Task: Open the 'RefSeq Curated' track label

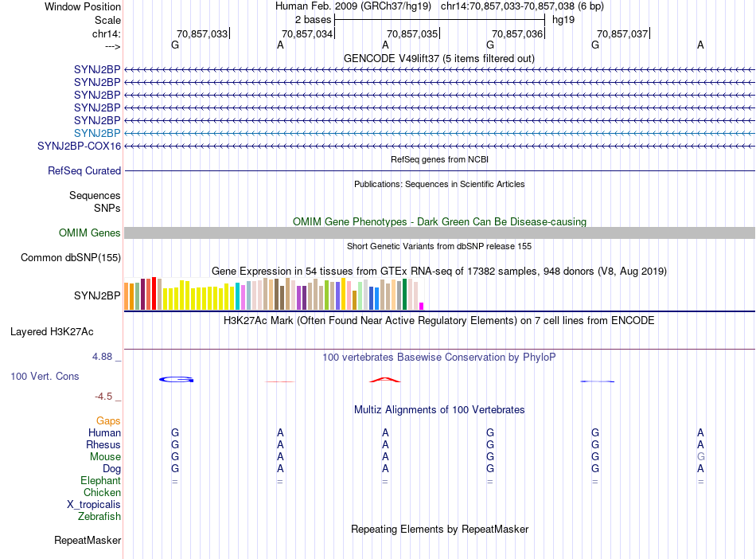Action: click(84, 170)
